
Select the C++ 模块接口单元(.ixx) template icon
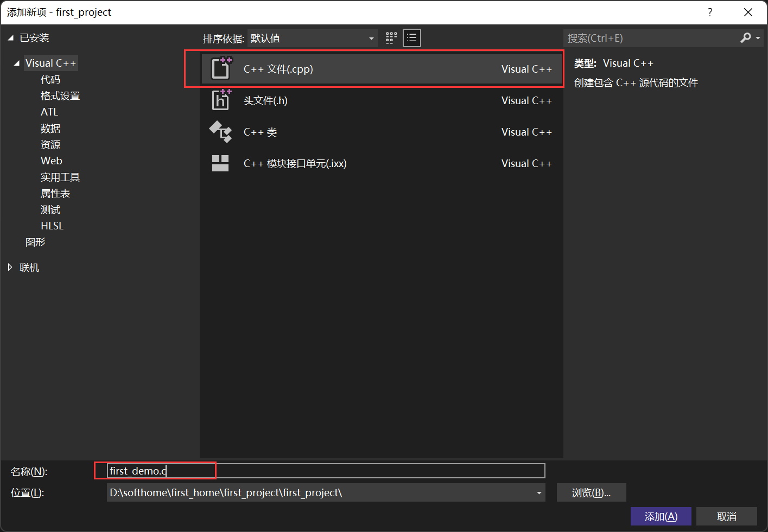click(221, 163)
